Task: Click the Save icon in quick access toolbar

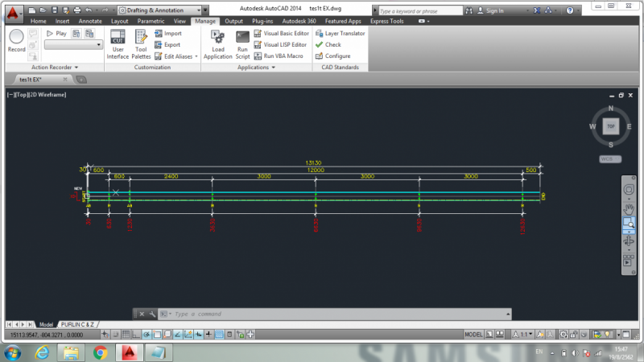Action: pos(54,10)
